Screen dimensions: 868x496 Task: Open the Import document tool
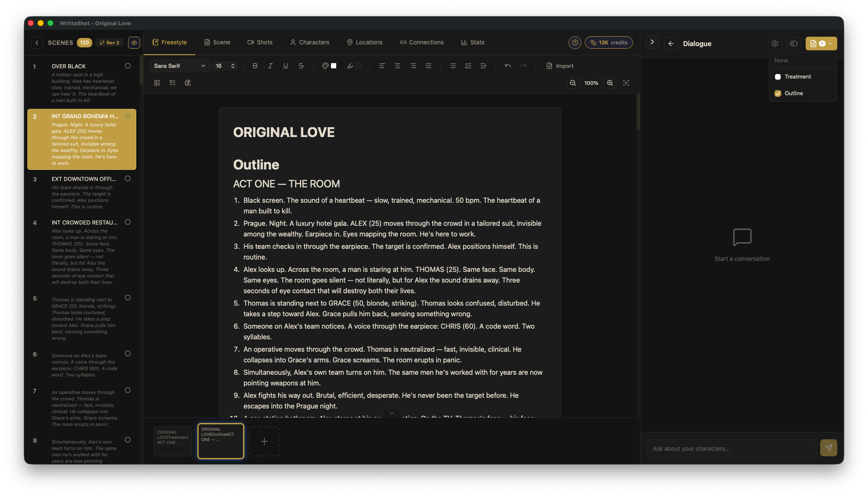click(x=560, y=66)
